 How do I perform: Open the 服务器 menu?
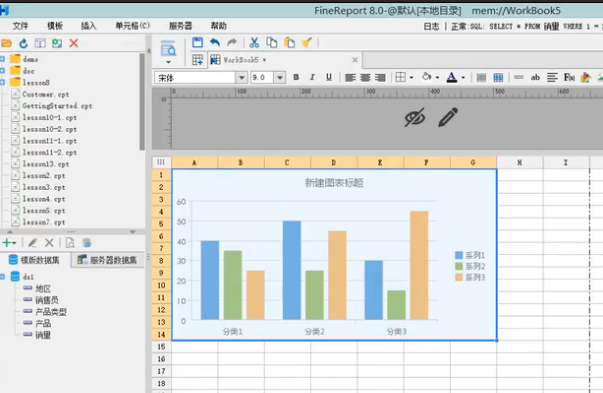pos(180,26)
